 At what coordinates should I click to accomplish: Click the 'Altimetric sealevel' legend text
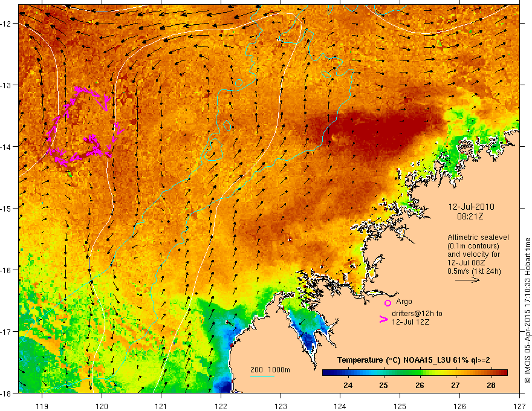click(478, 238)
